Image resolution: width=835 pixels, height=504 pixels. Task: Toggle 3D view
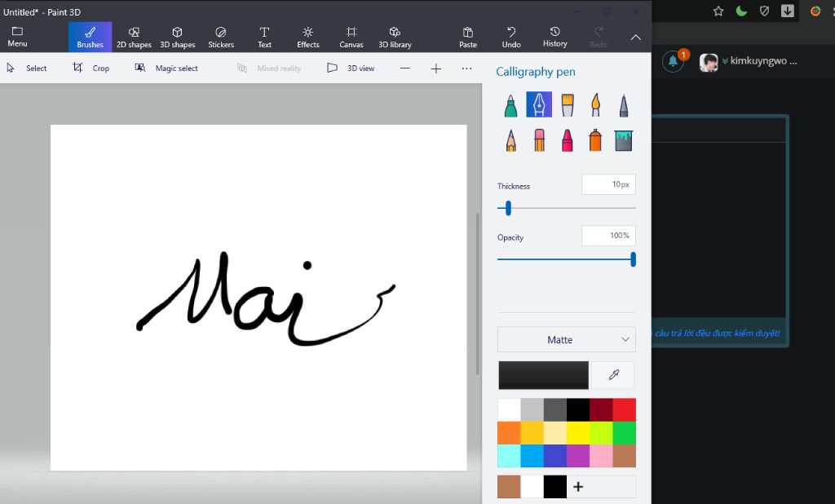[x=351, y=69]
